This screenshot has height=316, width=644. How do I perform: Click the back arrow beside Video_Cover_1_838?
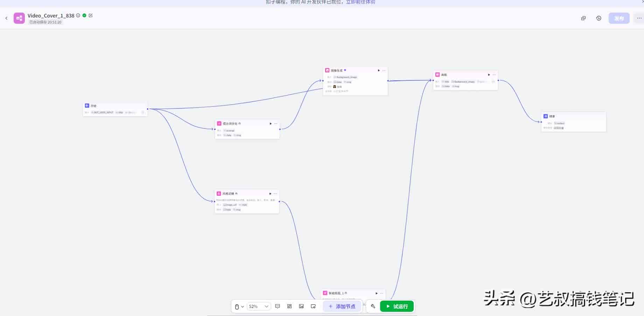(x=6, y=18)
